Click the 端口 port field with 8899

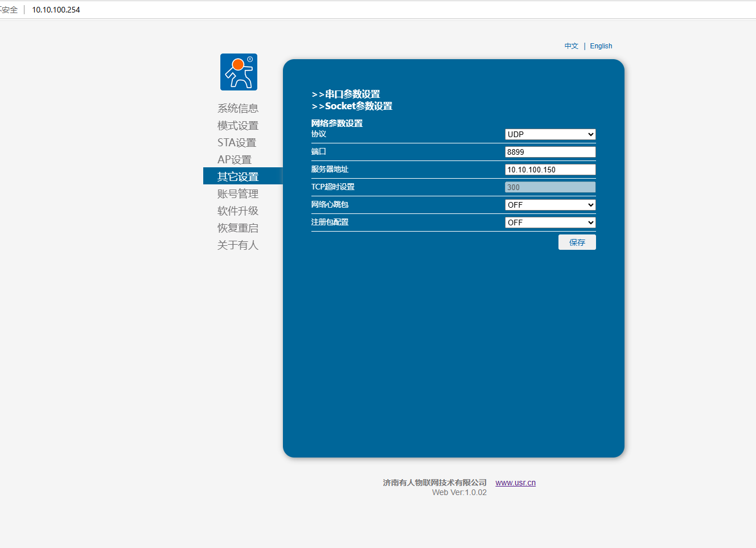click(550, 152)
